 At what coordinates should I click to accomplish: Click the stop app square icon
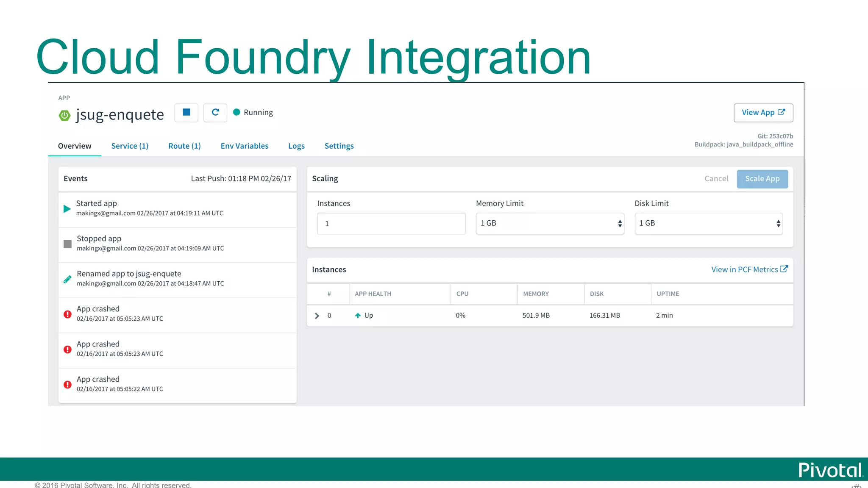pyautogui.click(x=186, y=113)
